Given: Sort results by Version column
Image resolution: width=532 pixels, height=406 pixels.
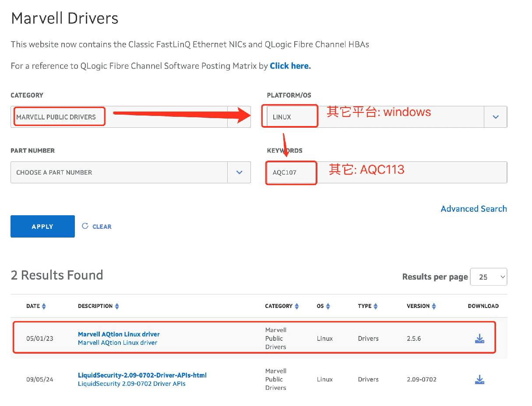Looking at the screenshot, I should click(434, 306).
